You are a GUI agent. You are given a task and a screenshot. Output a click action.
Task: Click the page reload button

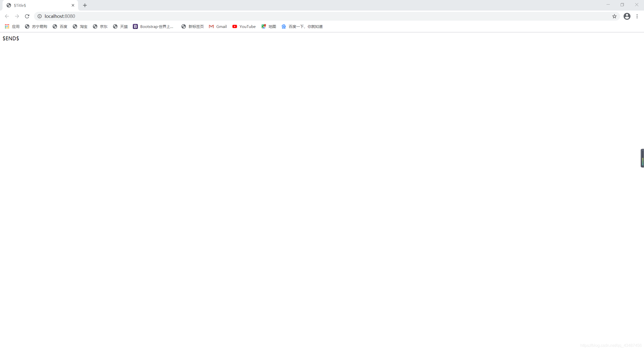pos(27,16)
